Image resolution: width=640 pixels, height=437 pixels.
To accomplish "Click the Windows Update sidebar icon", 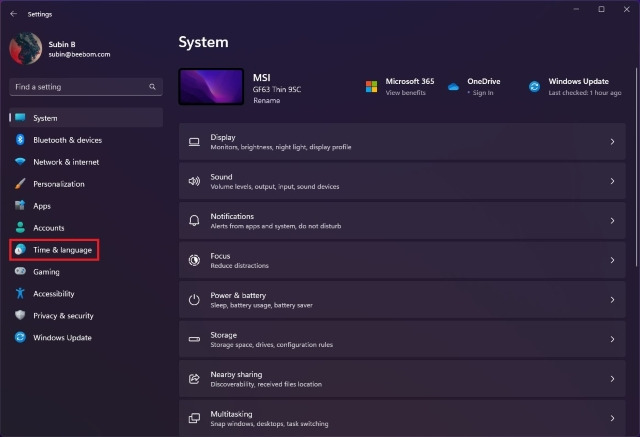I will [x=20, y=337].
